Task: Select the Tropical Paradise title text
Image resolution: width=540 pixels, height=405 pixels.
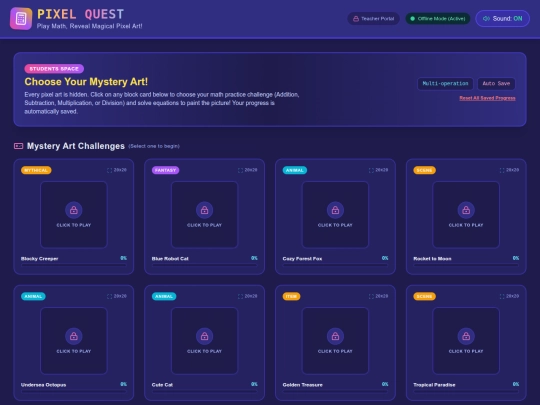Action: 434,385
